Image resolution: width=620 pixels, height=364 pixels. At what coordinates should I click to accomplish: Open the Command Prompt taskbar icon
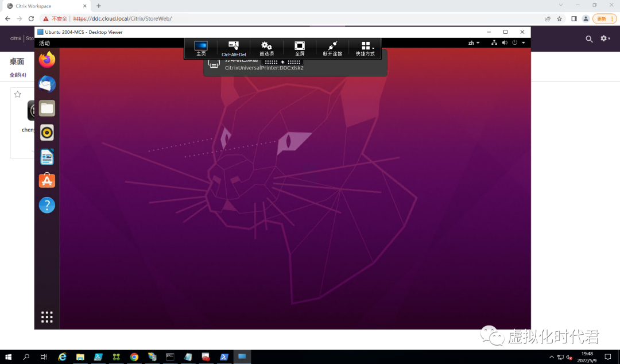170,357
